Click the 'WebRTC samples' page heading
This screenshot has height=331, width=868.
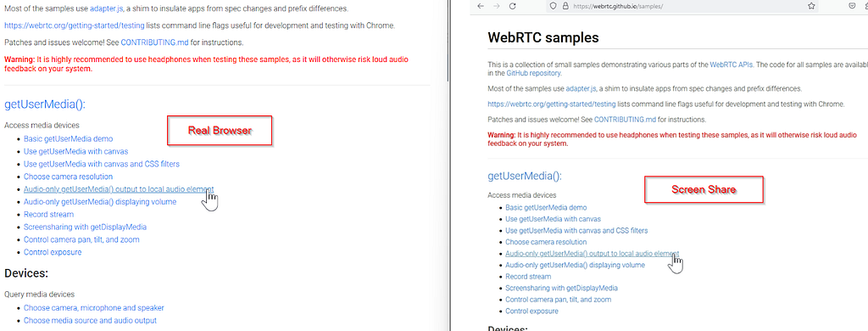[543, 38]
